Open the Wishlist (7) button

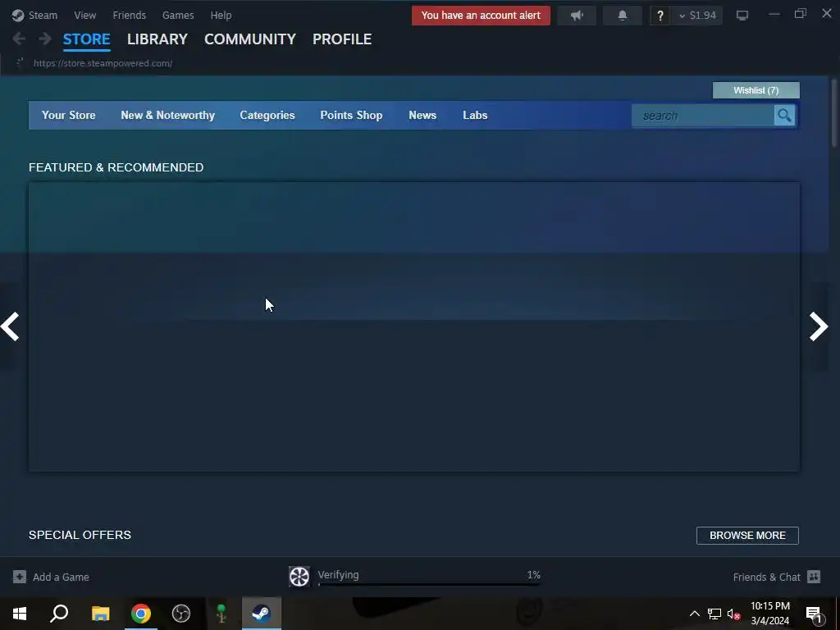click(756, 90)
